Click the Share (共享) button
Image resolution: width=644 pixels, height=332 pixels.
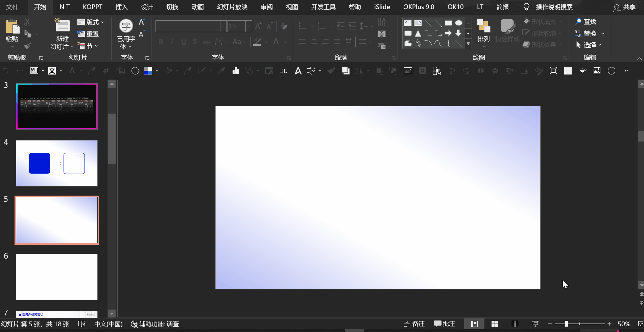[625, 7]
